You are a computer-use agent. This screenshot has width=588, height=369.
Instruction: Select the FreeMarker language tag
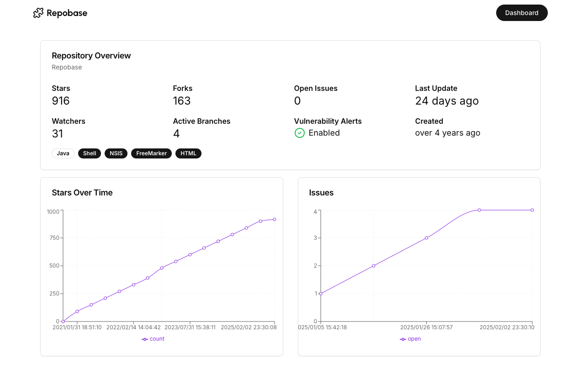tap(151, 153)
